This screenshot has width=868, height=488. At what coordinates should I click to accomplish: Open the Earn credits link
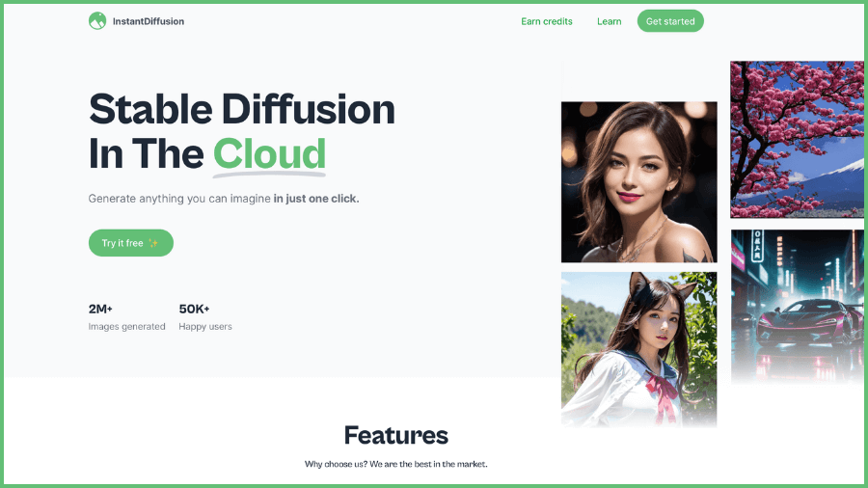click(547, 21)
